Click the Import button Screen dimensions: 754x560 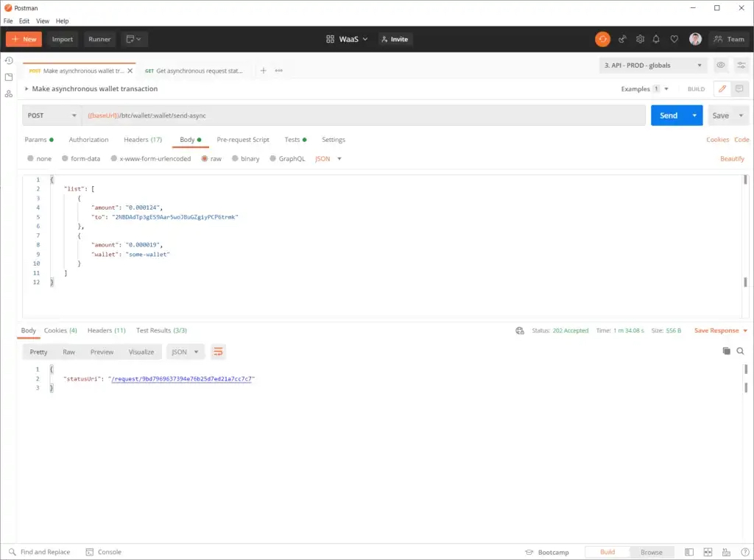[63, 40]
